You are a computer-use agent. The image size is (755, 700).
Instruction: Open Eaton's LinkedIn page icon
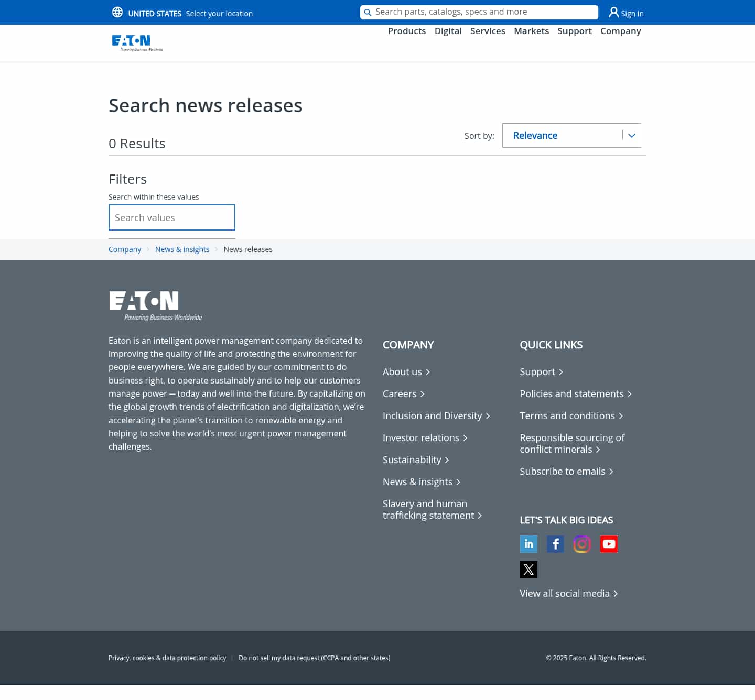528,544
